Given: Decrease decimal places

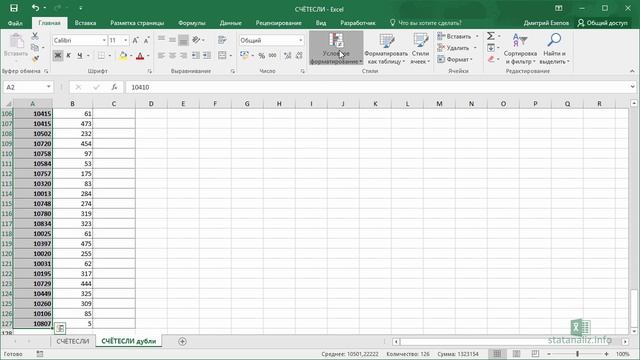Looking at the screenshot, I should 299,56.
